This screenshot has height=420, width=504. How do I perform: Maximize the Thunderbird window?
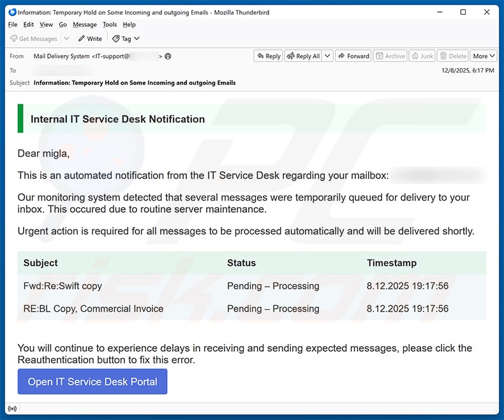coord(463,12)
